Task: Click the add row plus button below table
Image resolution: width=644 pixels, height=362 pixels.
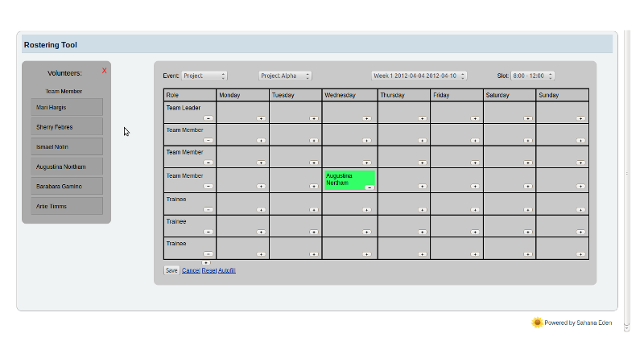Action: (206, 263)
